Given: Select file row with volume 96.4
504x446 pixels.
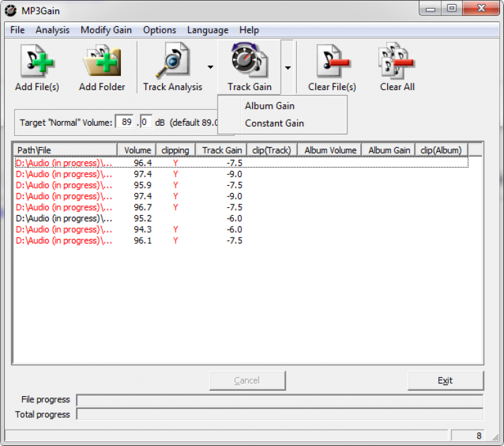Looking at the screenshot, I should 241,163.
